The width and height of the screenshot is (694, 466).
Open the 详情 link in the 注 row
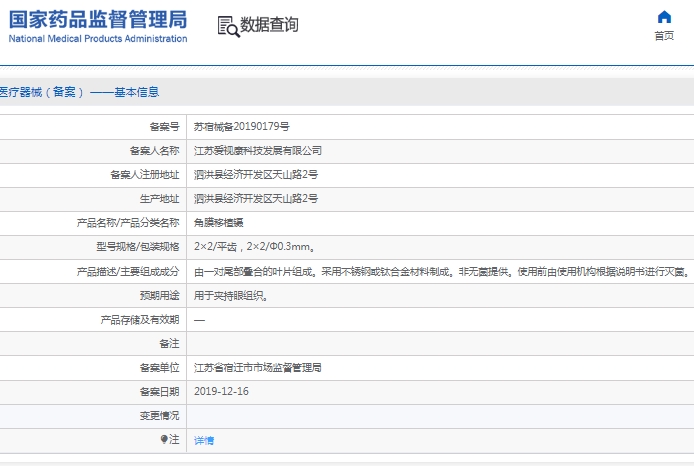[x=204, y=440]
